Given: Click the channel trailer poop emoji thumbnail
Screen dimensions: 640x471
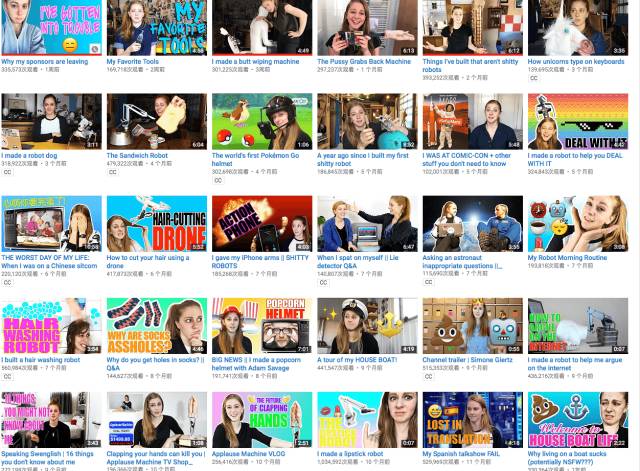Looking at the screenshot, I should [473, 326].
